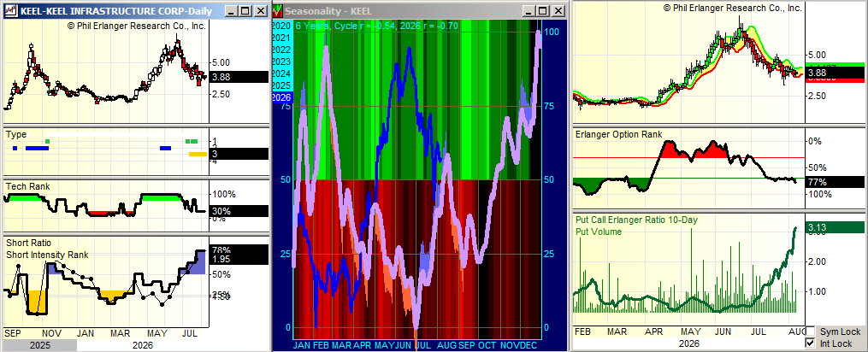Enable the Sym Lock checkbox

[x=810, y=331]
